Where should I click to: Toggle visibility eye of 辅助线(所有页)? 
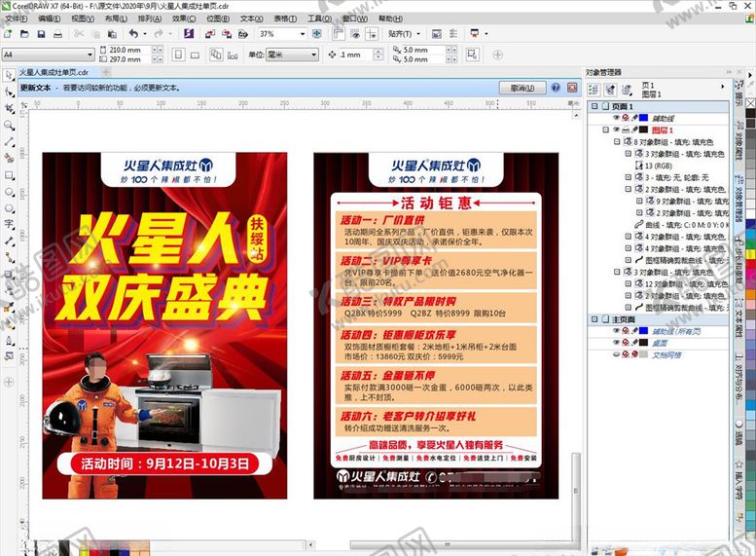click(x=616, y=331)
